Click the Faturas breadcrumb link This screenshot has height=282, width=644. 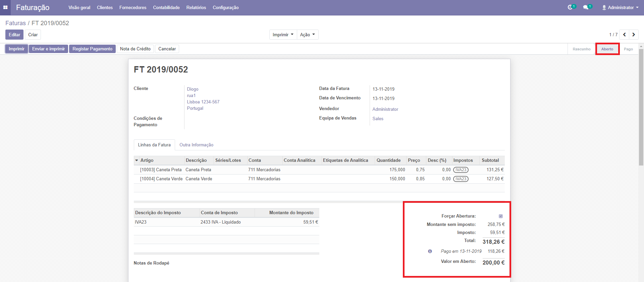[15, 23]
